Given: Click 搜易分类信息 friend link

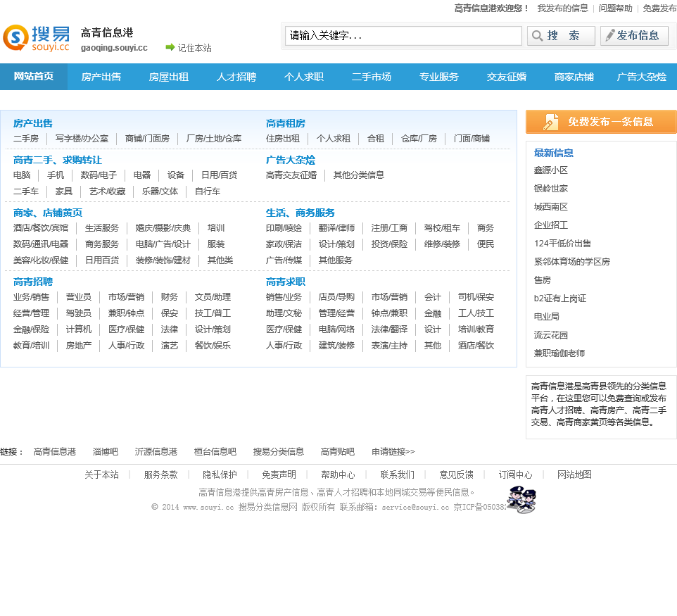Looking at the screenshot, I should (279, 452).
